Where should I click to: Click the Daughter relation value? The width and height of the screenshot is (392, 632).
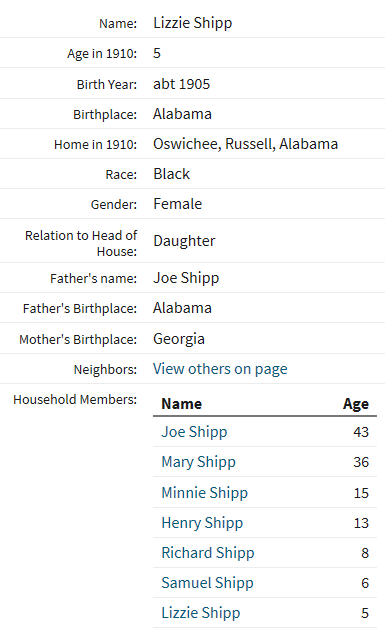(184, 241)
